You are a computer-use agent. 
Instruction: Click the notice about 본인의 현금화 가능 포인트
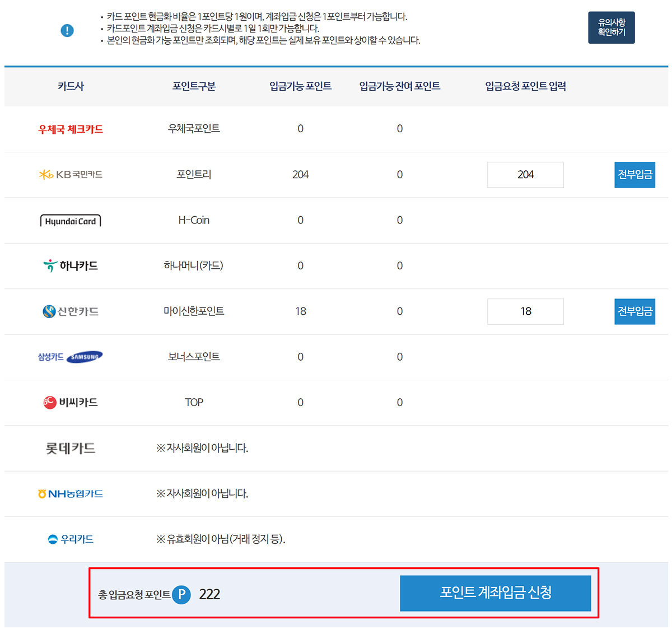click(263, 40)
